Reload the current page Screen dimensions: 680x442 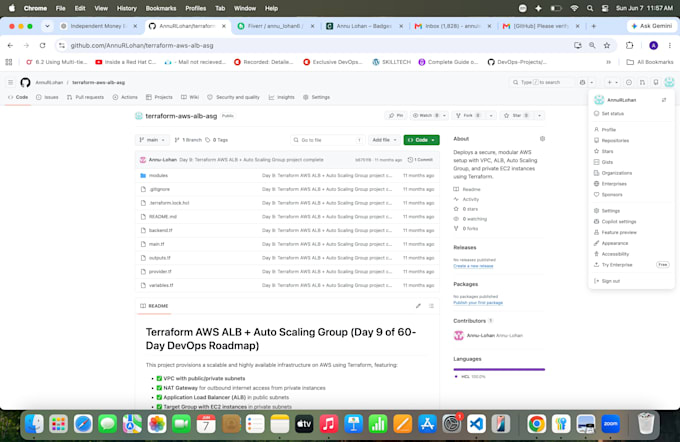(x=42, y=45)
